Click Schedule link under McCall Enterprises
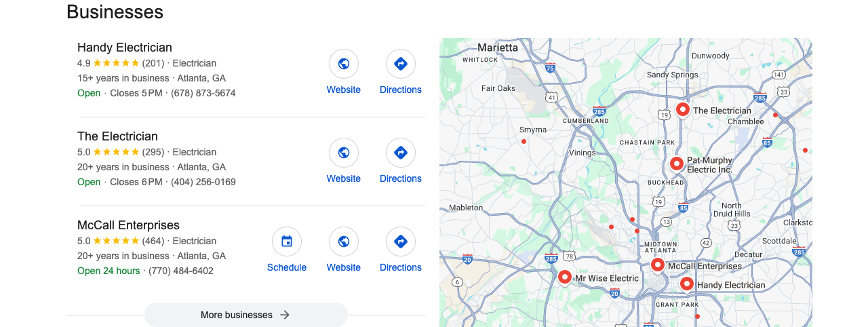The image size is (868, 327). click(x=287, y=267)
